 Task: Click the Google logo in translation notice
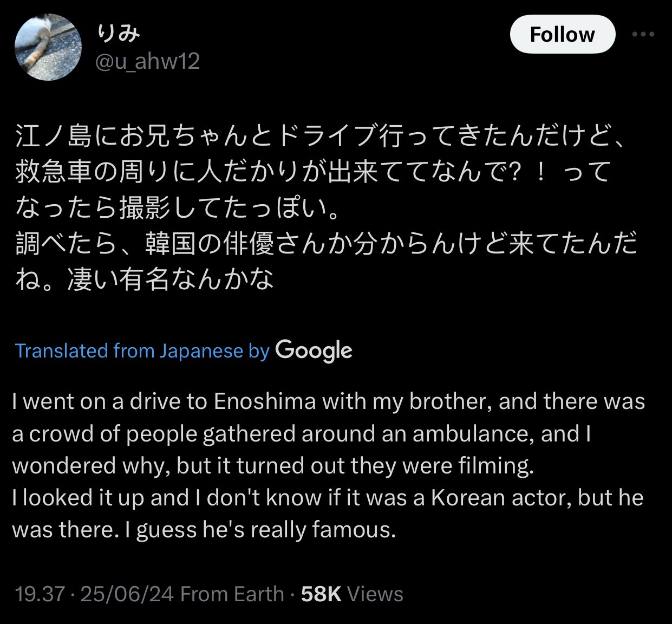pyautogui.click(x=314, y=351)
